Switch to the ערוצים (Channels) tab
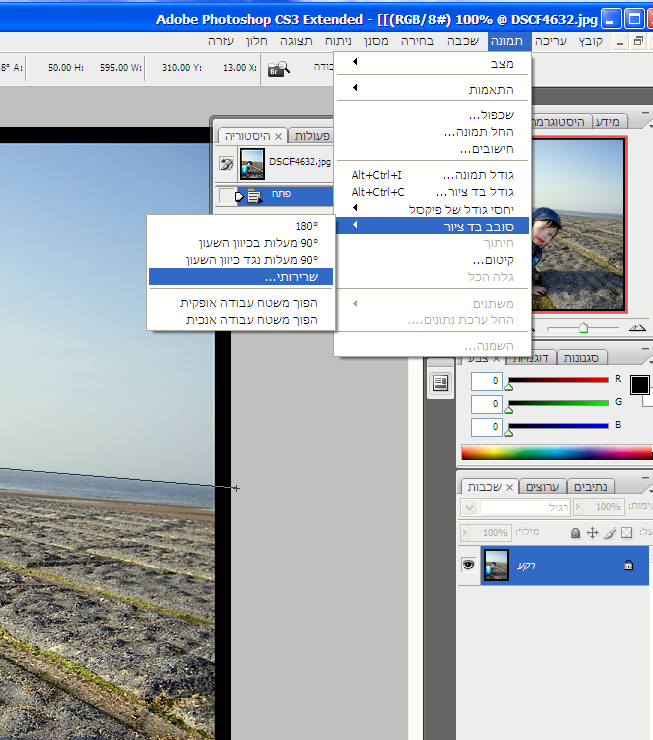 tap(543, 487)
